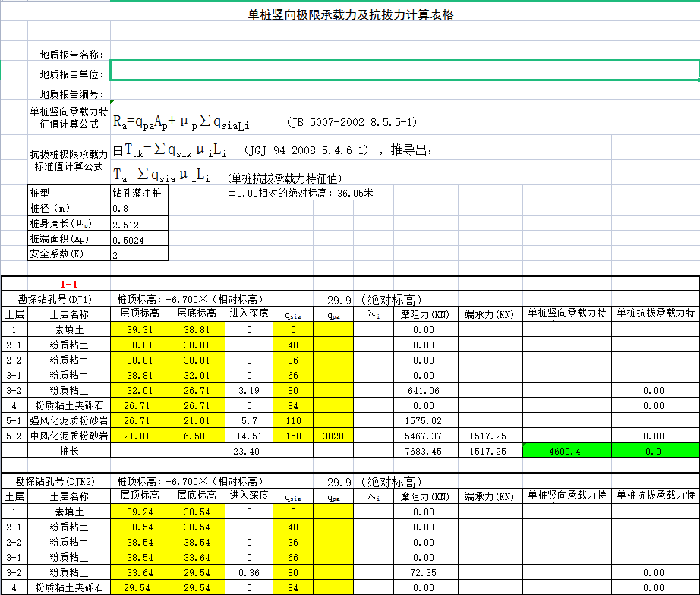Click the (JGJ 94-2008 5.4.6-1) reference text
The image size is (700, 595).
point(306,150)
